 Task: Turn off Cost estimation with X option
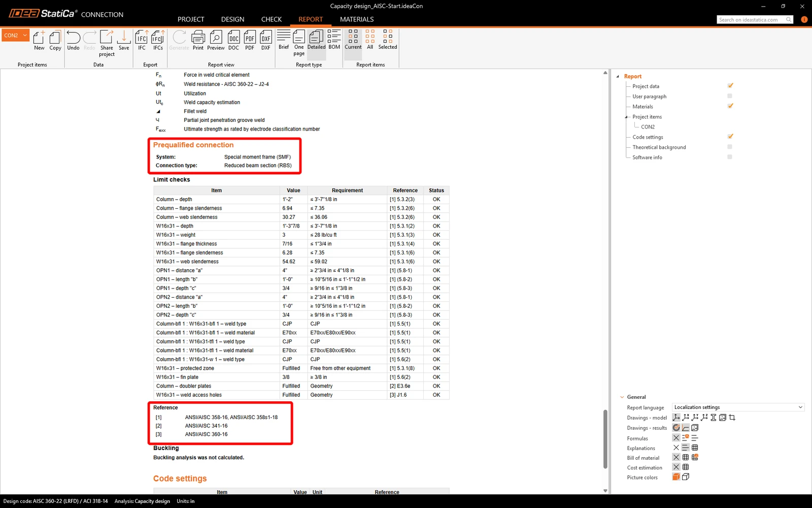point(676,467)
